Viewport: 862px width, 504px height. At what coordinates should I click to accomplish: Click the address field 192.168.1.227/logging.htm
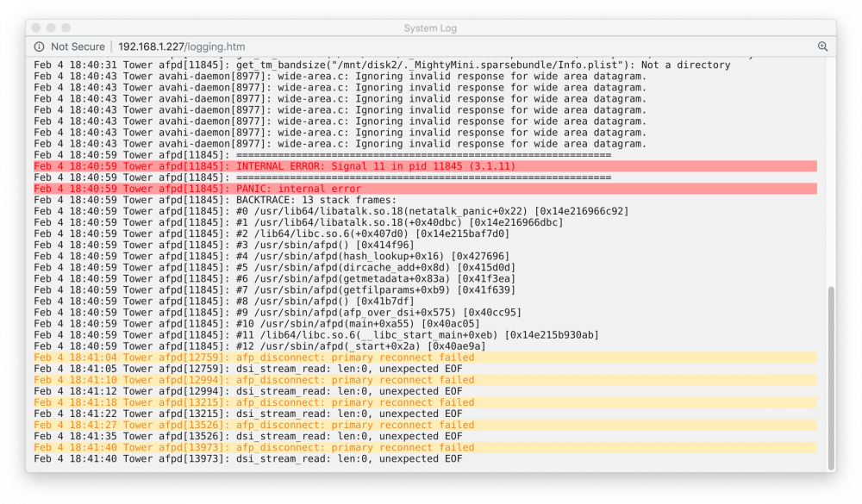click(x=182, y=47)
